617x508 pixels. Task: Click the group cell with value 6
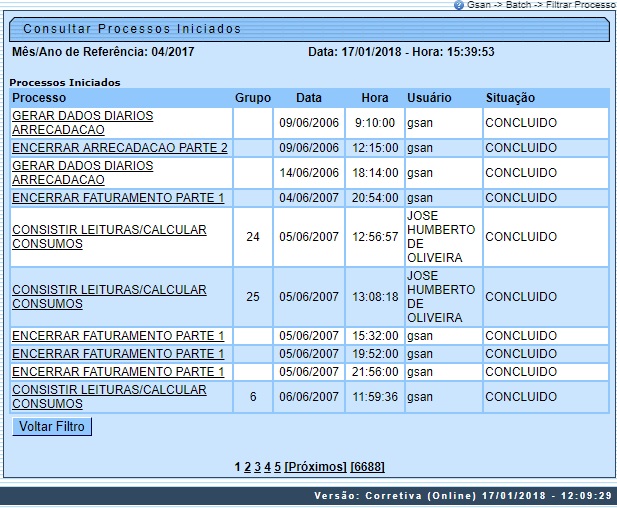click(x=253, y=397)
